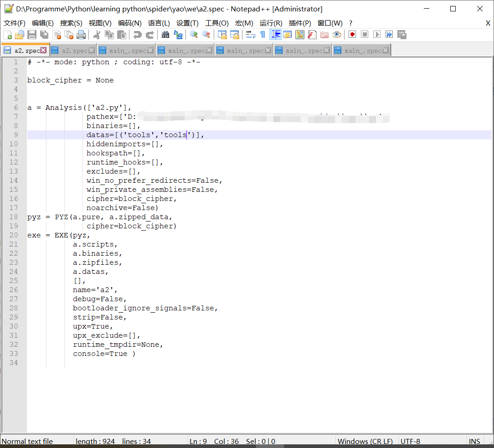494x448 pixels.
Task: Open the User Defined Language dialog icon
Action: (x=287, y=35)
